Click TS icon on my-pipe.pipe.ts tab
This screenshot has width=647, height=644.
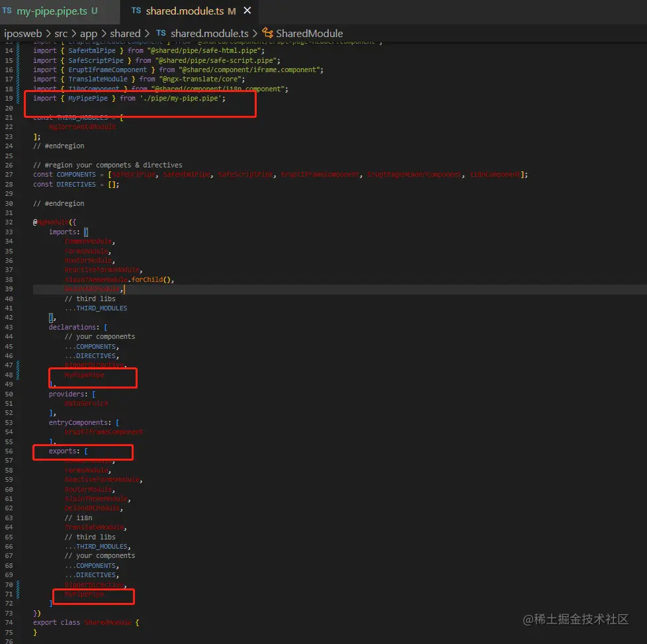(7, 11)
